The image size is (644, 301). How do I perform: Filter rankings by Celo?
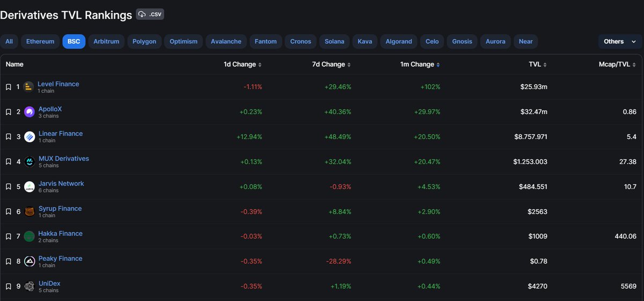pos(432,41)
